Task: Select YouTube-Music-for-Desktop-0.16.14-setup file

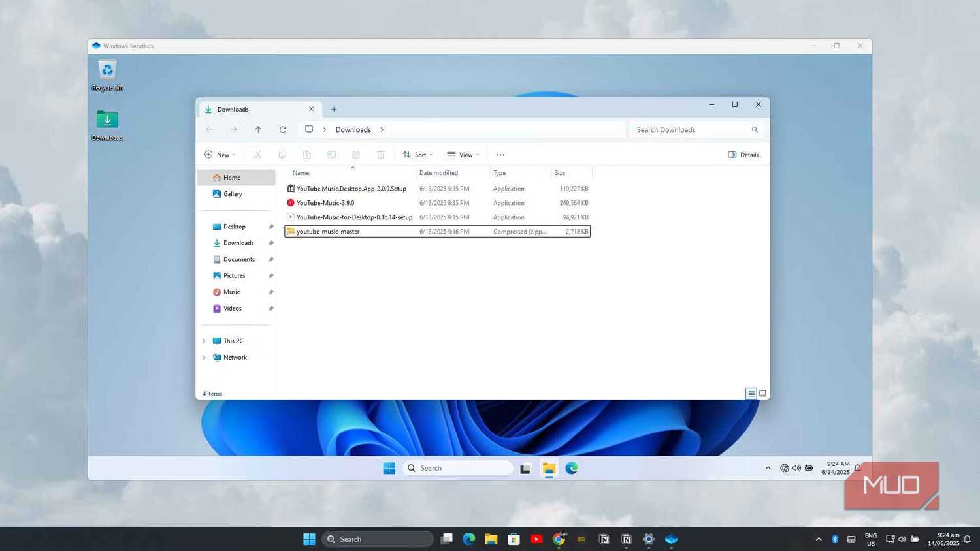Action: [437, 217]
